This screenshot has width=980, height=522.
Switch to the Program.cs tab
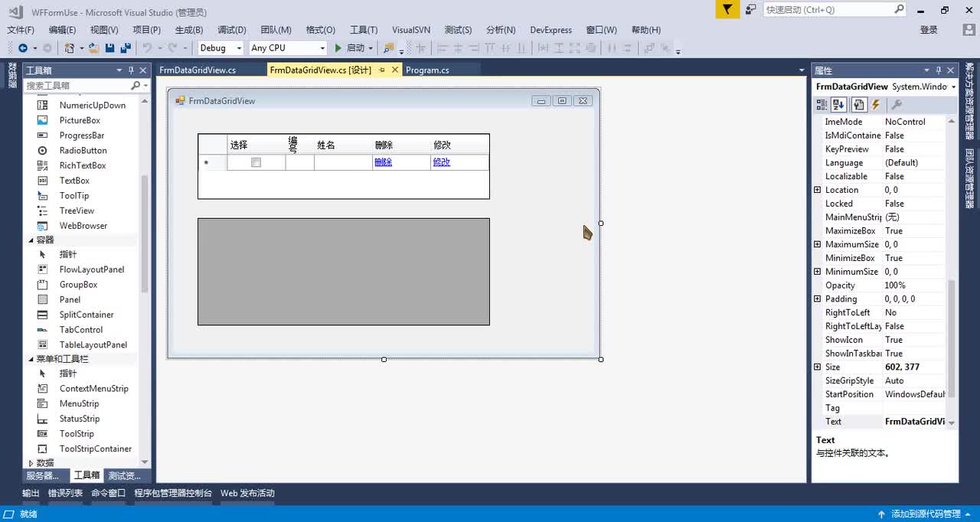427,70
